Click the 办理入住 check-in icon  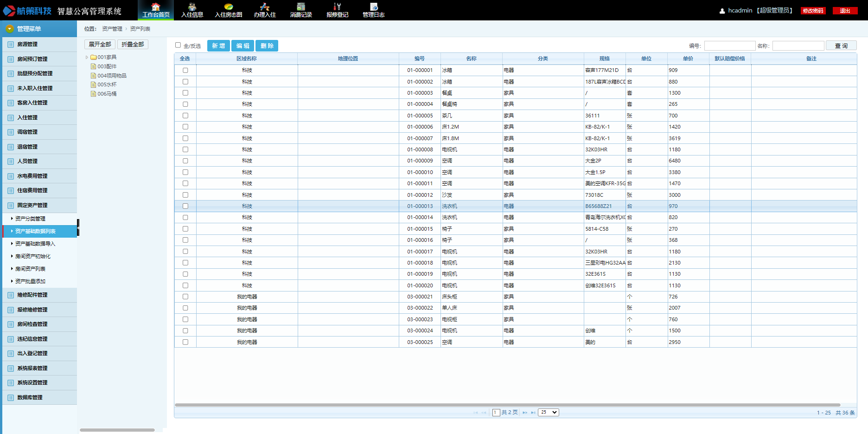click(x=264, y=10)
